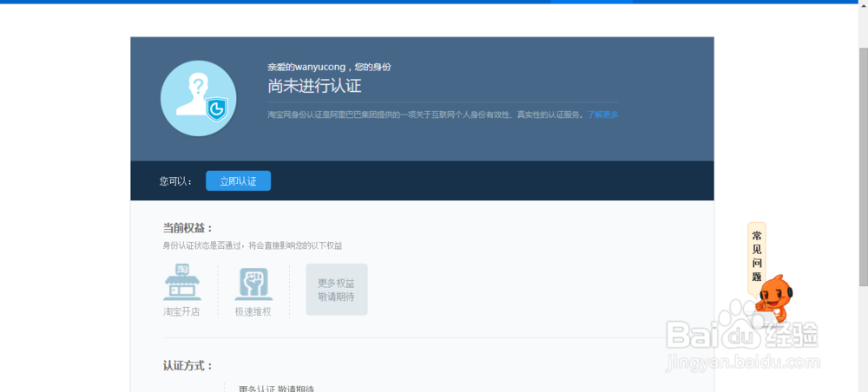Click the 更多权益 敬请期待 tile

[337, 290]
